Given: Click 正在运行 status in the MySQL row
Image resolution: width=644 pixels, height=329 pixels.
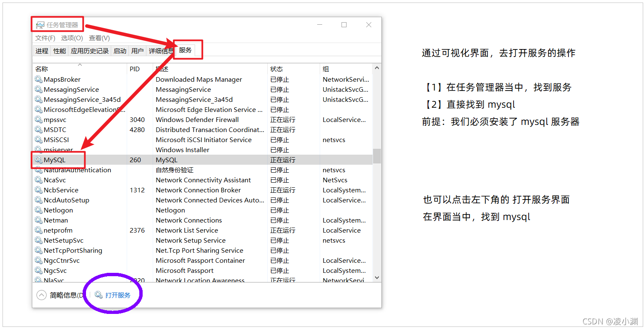Looking at the screenshot, I should click(x=283, y=160).
